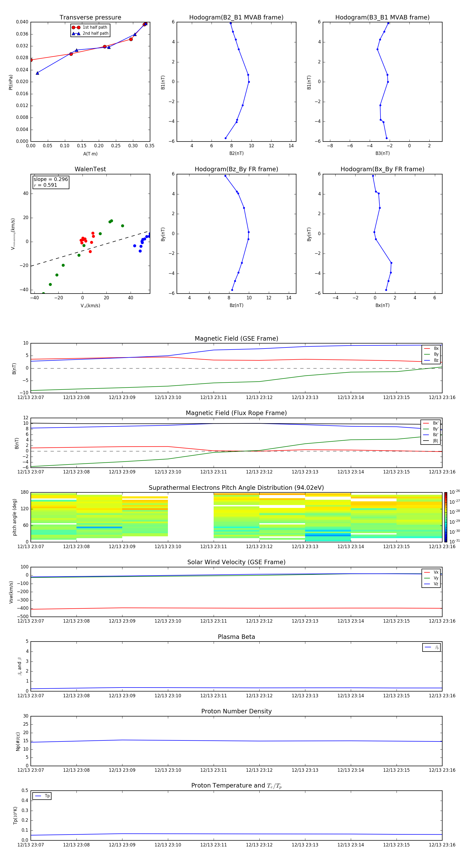Screen dimensions: 473x868
Task: Click the '1st half path' legend entry
Action: click(x=90, y=27)
